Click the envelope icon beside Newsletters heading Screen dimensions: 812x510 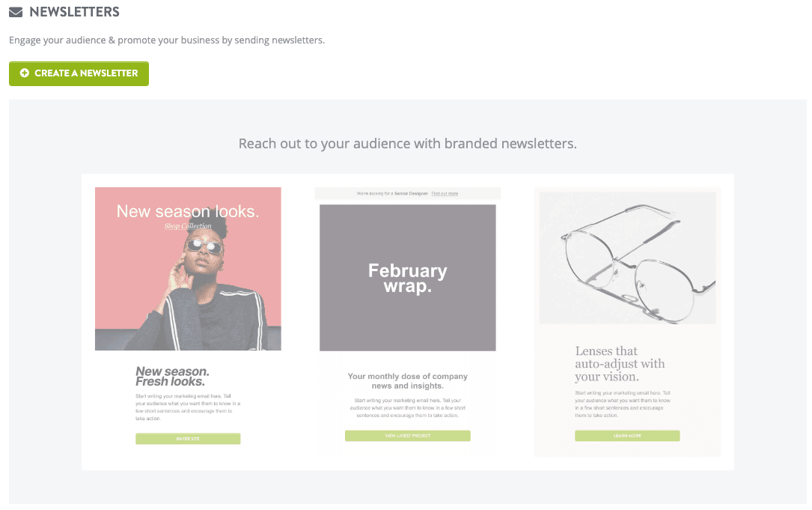[16, 13]
